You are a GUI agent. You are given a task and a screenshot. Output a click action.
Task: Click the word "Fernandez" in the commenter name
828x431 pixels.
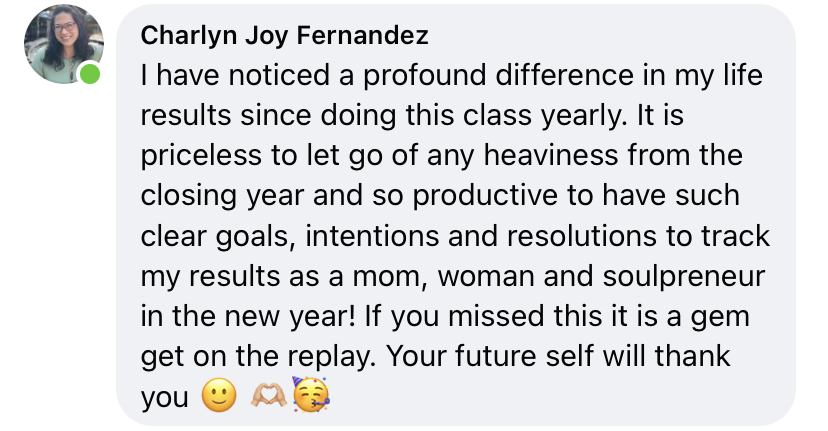pyautogui.click(x=362, y=35)
